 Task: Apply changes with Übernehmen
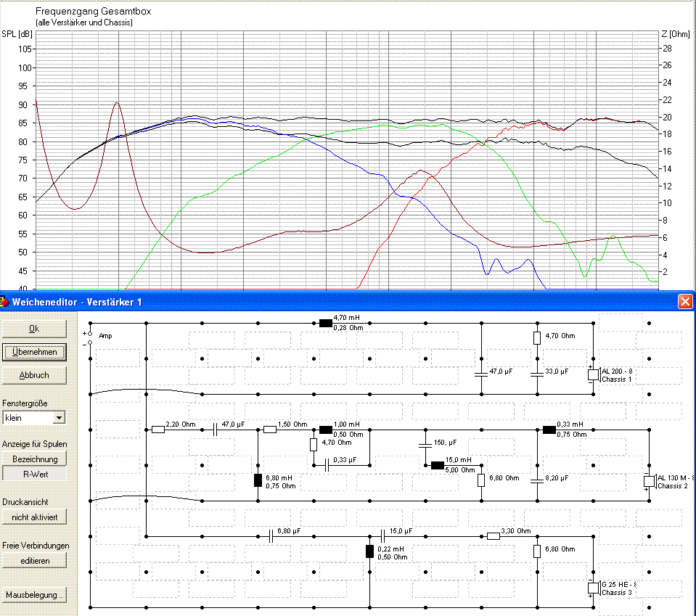35,351
